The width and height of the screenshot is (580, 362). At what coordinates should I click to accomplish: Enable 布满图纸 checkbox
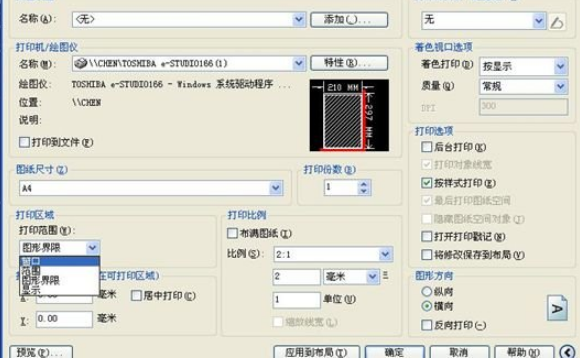pyautogui.click(x=232, y=233)
